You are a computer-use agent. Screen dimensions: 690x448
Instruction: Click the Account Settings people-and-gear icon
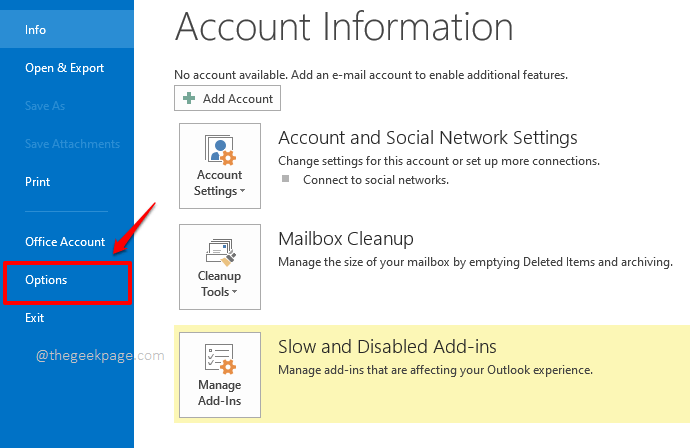pyautogui.click(x=219, y=149)
